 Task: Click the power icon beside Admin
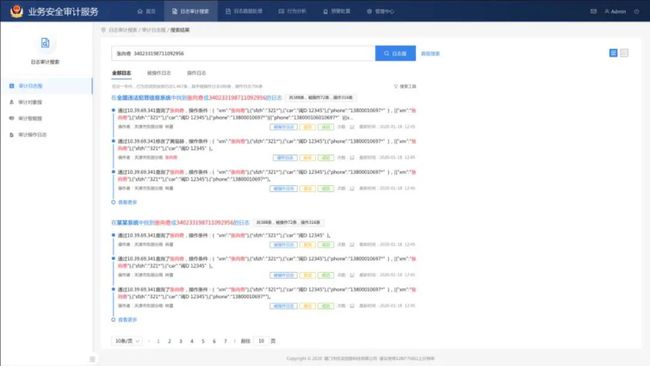click(x=637, y=12)
